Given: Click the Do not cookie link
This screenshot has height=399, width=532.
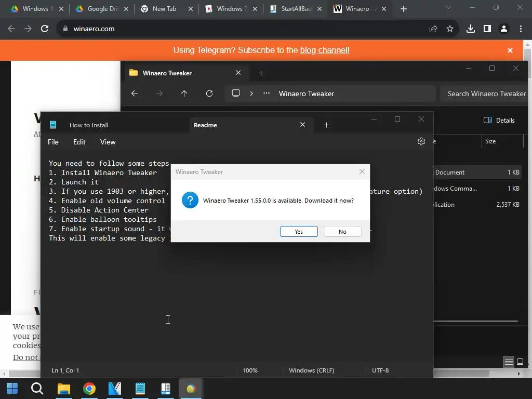Looking at the screenshot, I should point(26,357).
